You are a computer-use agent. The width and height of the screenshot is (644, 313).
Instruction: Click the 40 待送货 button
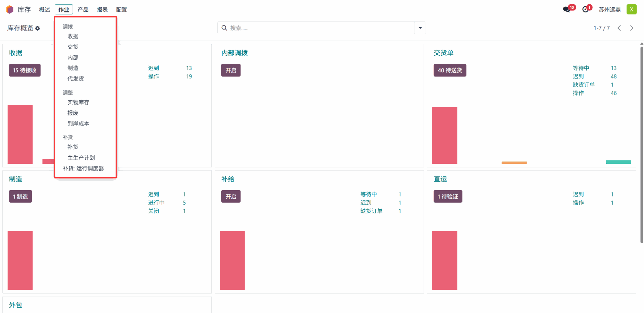(449, 70)
